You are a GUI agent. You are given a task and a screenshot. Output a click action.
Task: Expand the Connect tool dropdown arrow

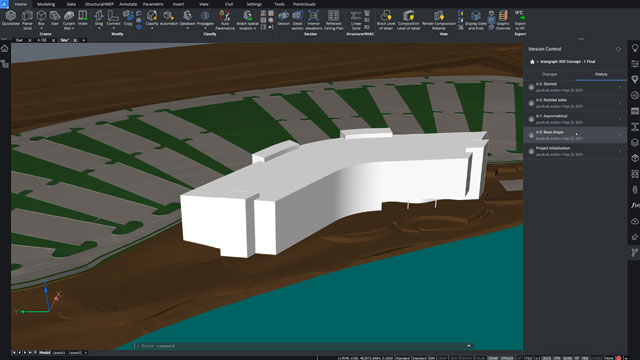coord(113,28)
